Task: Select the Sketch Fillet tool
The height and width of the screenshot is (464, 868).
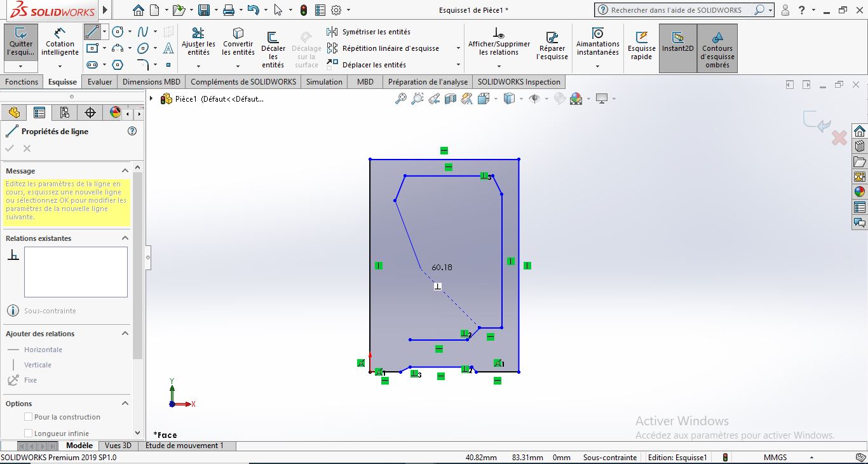Action: (x=143, y=65)
